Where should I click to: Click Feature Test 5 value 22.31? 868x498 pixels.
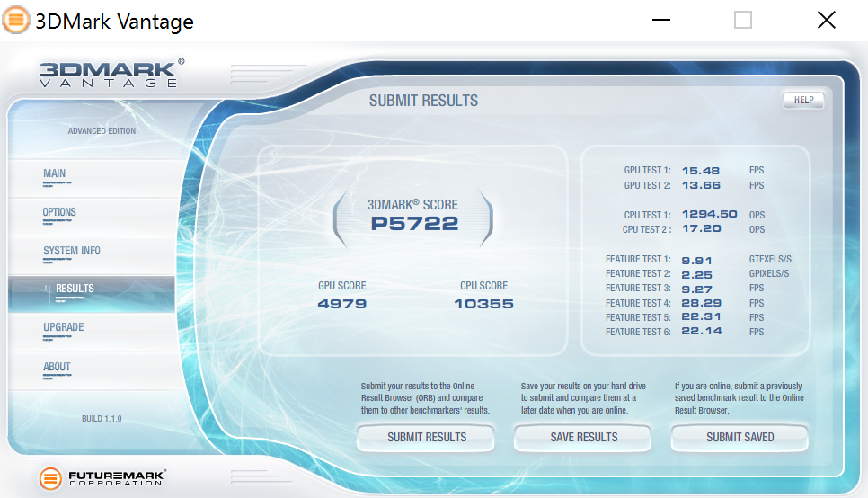702,316
